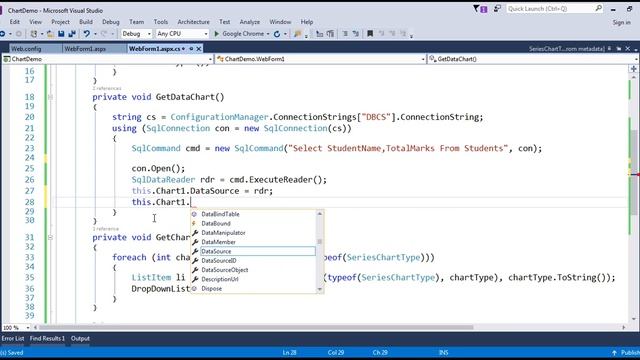The image size is (640, 360).
Task: Click the magnifier icon in Quick Launch
Action: click(x=598, y=8)
